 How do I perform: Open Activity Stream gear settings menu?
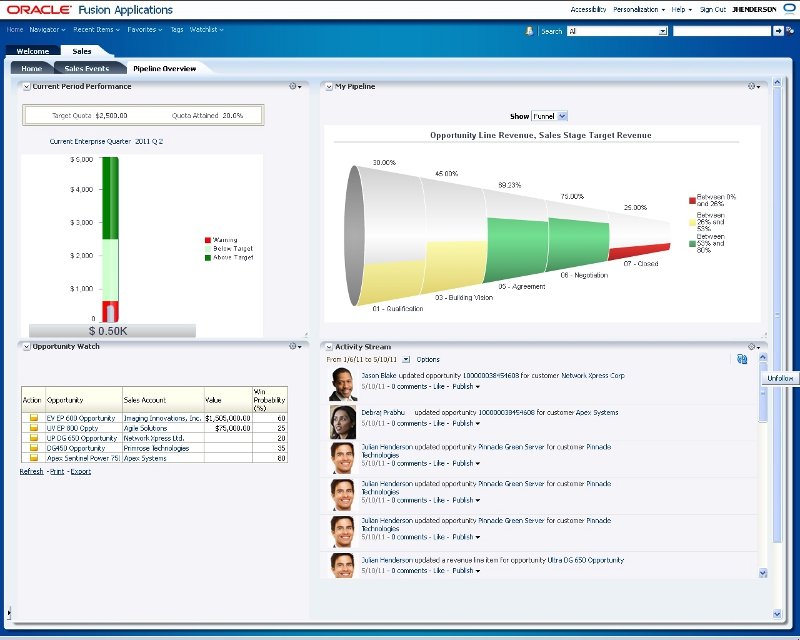(x=754, y=347)
